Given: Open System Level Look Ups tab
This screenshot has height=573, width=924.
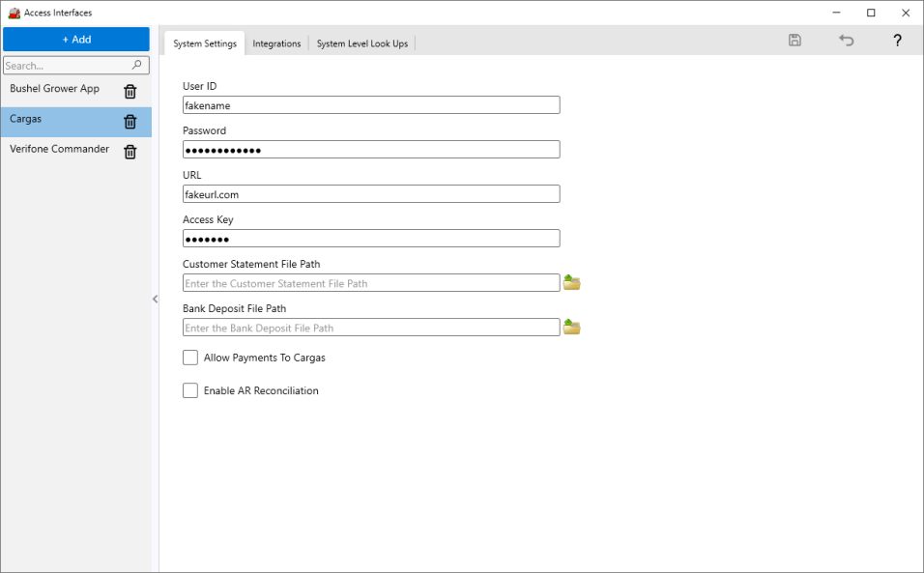Looking at the screenshot, I should 362,43.
